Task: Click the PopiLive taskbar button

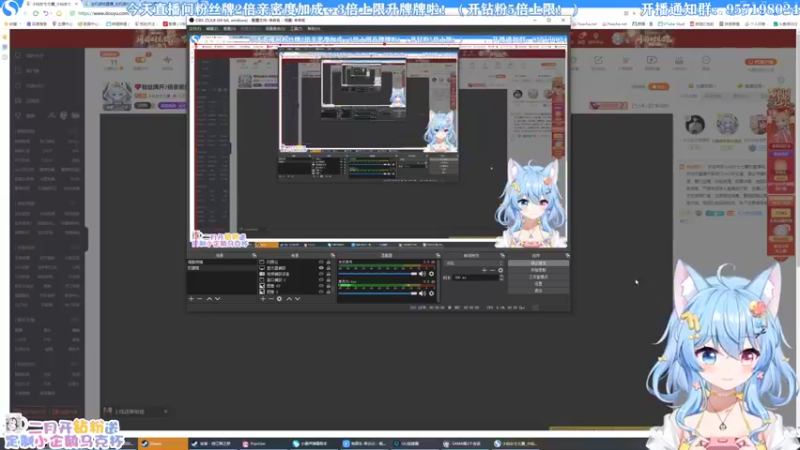Action: (264, 444)
